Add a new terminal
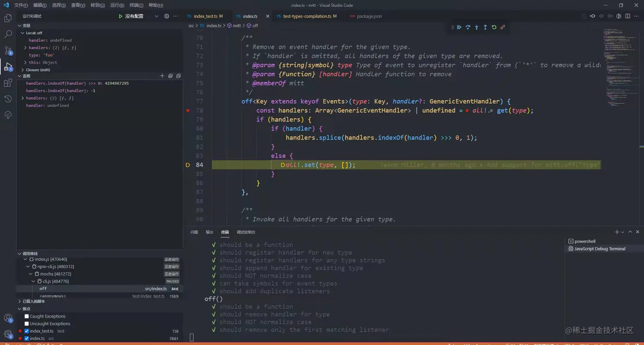The image size is (644, 345). [617, 232]
